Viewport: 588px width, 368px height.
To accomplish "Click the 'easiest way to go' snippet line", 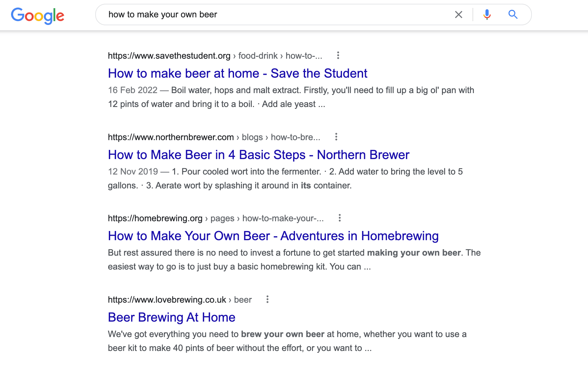I will point(239,267).
